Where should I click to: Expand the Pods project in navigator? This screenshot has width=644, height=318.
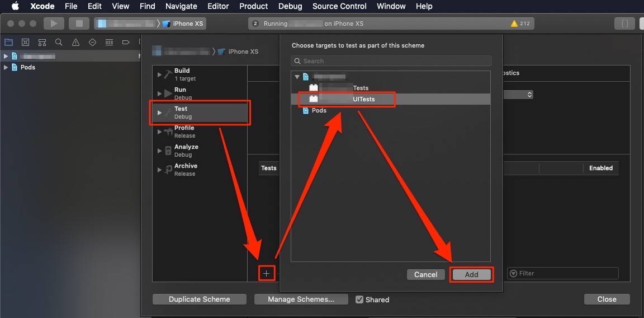pyautogui.click(x=6, y=67)
